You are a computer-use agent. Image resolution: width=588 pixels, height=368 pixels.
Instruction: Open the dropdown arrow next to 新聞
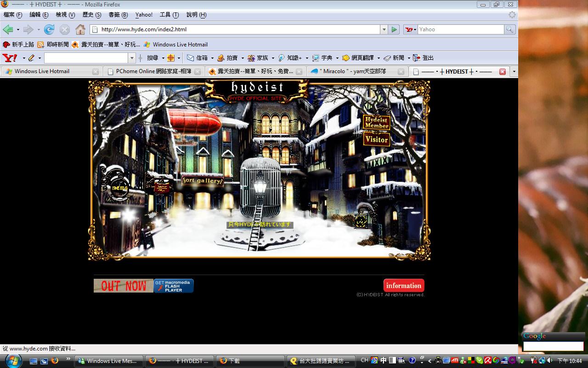tap(408, 58)
